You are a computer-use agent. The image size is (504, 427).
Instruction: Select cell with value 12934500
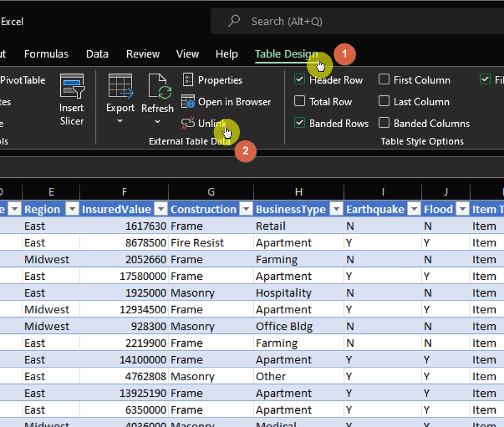[x=124, y=310]
